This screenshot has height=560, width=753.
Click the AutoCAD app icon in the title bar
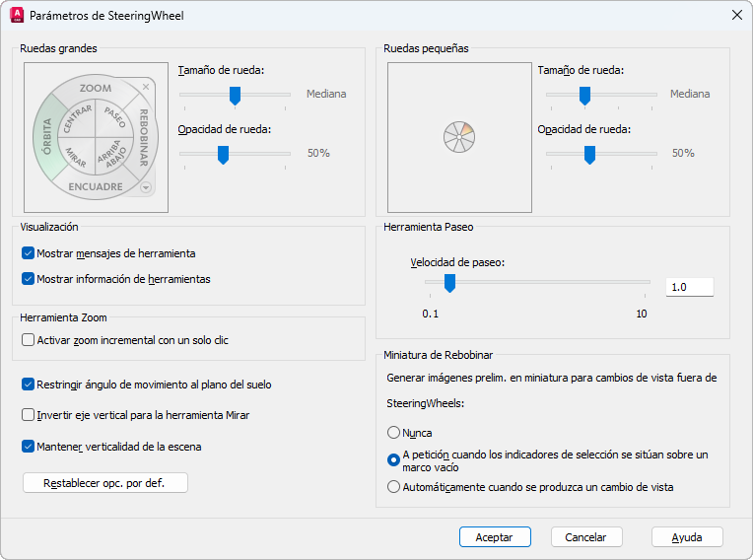[x=17, y=16]
